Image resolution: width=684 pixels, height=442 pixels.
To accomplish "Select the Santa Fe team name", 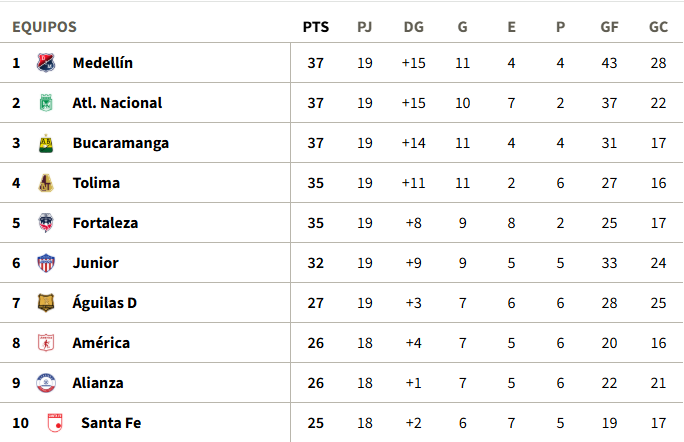I will tap(111, 423).
